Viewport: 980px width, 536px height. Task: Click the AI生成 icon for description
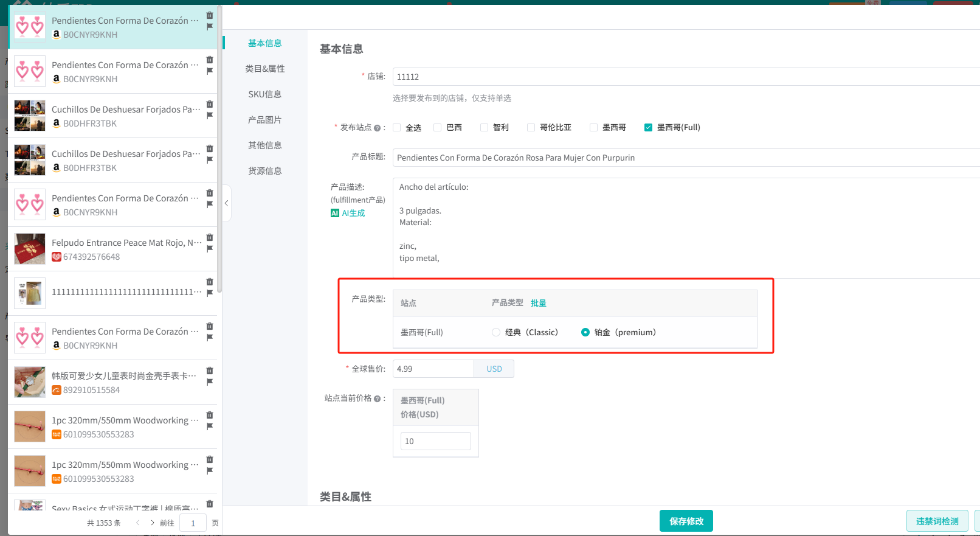pos(335,213)
